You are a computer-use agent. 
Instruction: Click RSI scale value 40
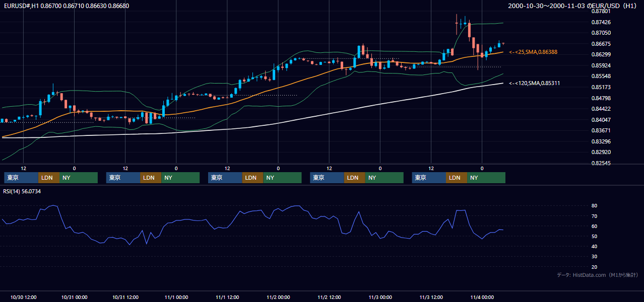tap(595, 246)
